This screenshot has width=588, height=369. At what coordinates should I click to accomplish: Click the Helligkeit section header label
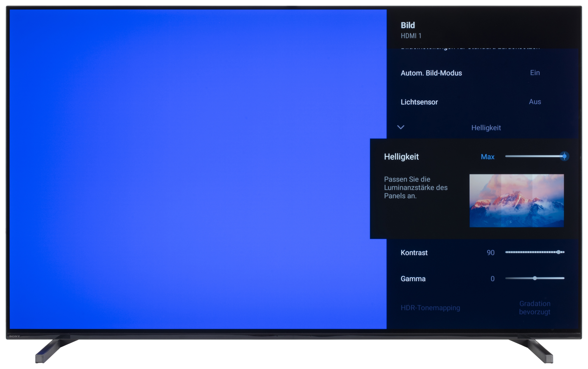click(486, 128)
